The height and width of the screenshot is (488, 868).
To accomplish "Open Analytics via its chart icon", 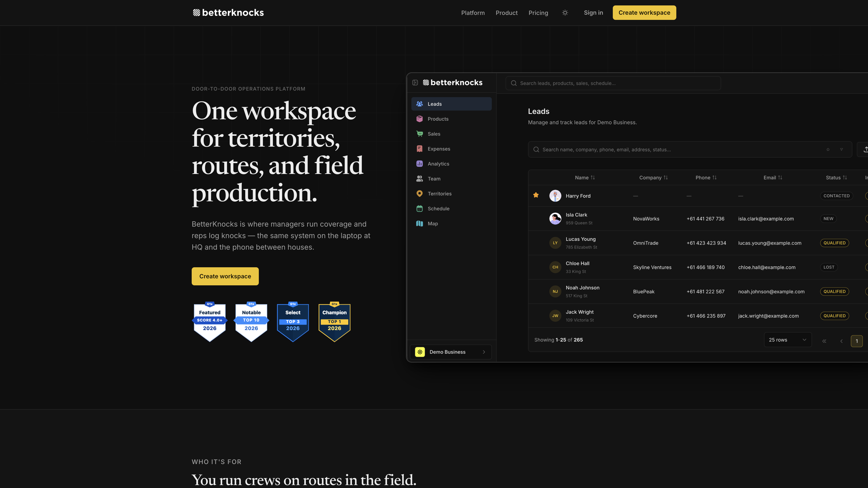I will click(x=420, y=164).
